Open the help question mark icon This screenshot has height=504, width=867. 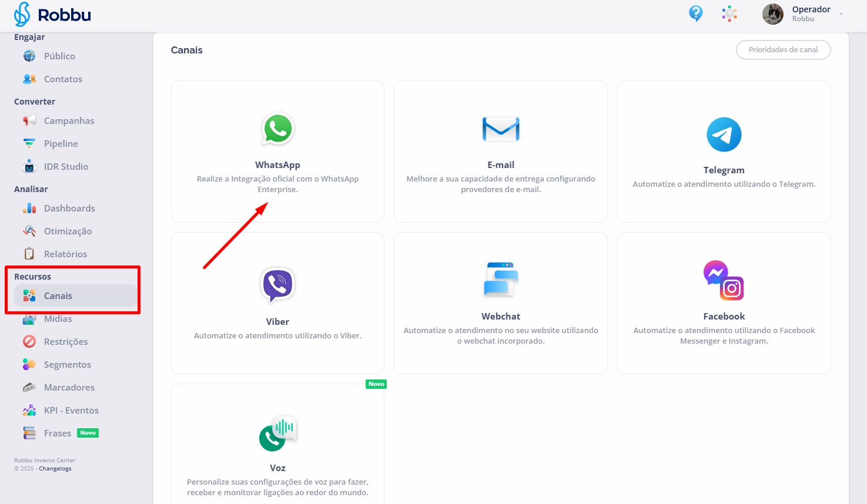click(695, 14)
